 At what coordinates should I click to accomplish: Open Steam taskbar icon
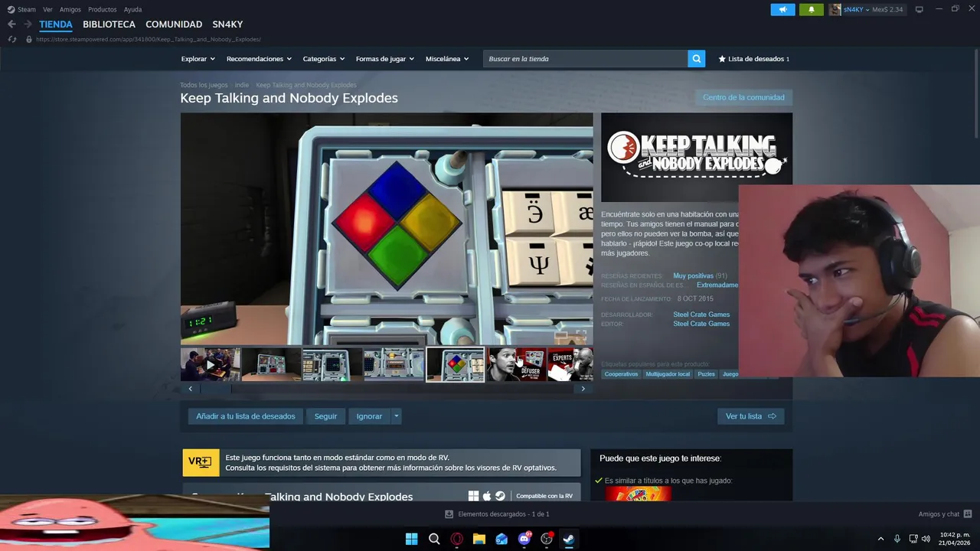[569, 539]
